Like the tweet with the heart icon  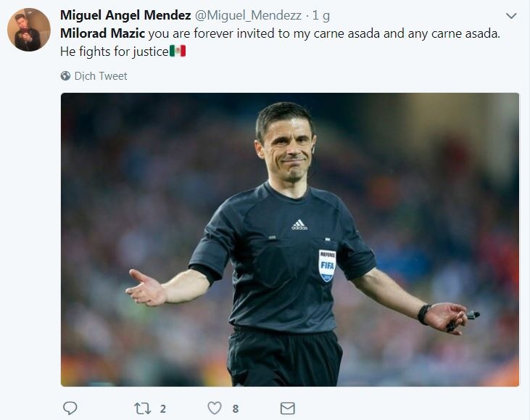pyautogui.click(x=215, y=408)
